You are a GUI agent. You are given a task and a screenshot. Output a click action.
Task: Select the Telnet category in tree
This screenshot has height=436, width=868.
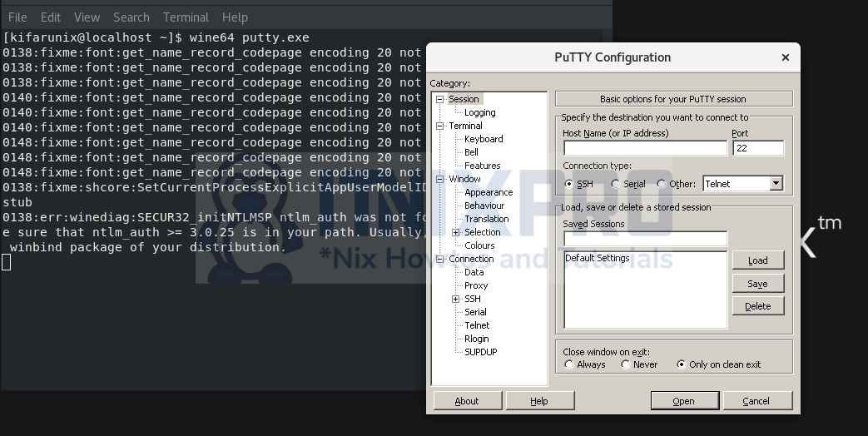[x=477, y=325]
